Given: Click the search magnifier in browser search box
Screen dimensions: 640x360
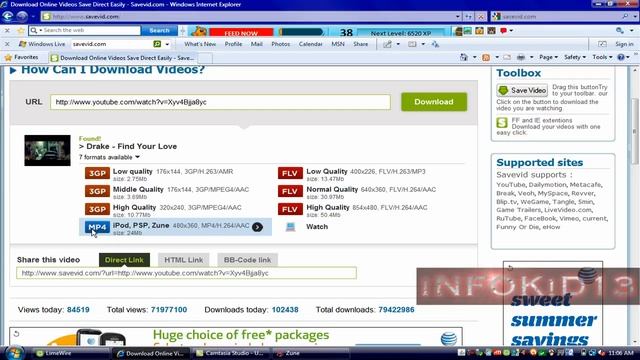Looking at the screenshot, I should click(625, 16).
